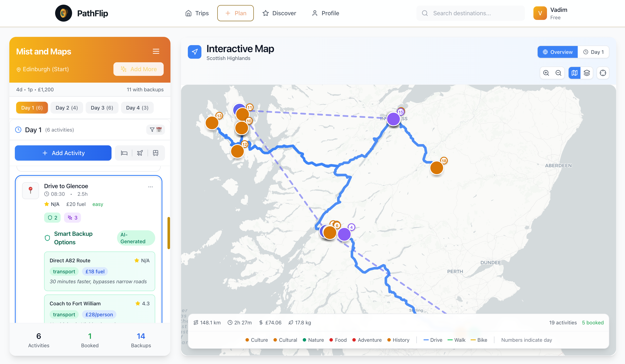Viewport: 625px width, 364px height.
Task: Switch map to Day 1 view
Action: [593, 52]
